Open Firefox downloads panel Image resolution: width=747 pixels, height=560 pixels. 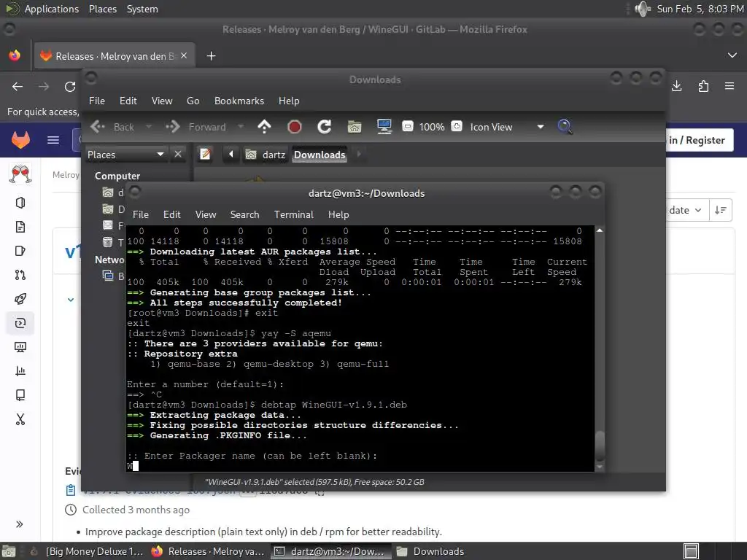coord(676,86)
